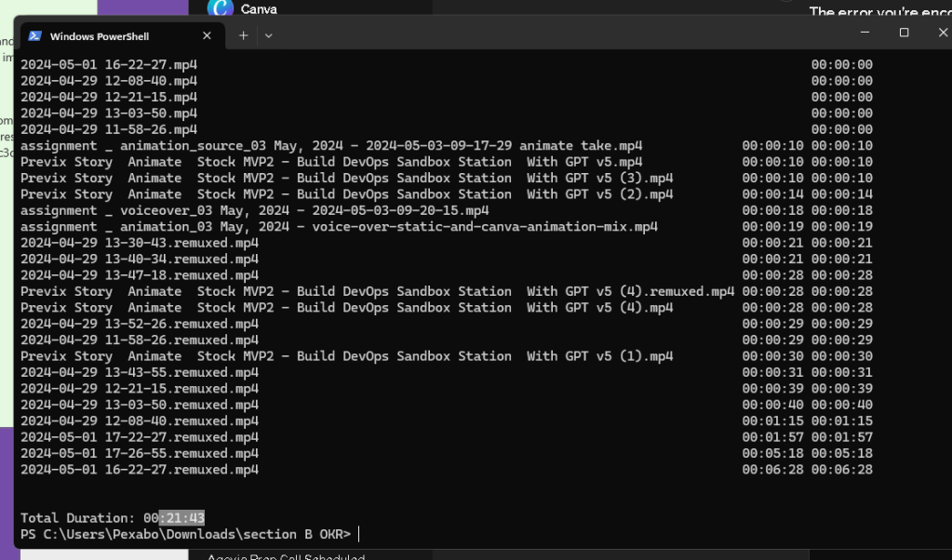The image size is (952, 560).
Task: Click file name 2024-04-29 12-08-40.mp4
Action: click(109, 81)
